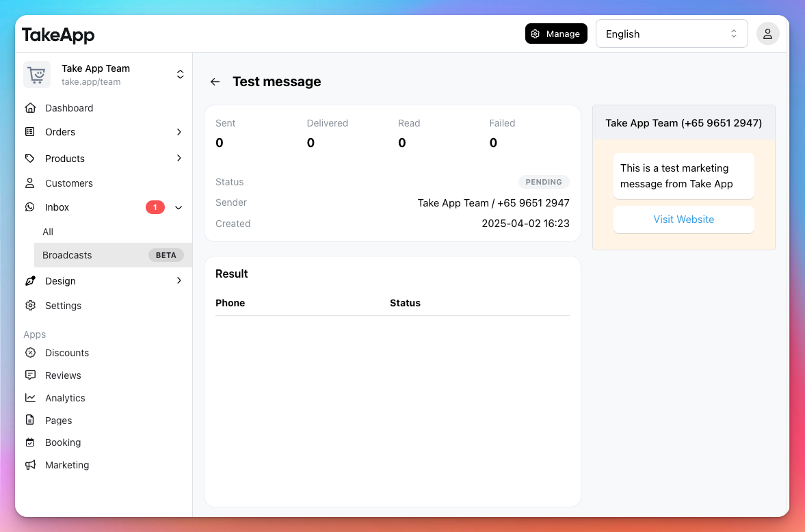805x532 pixels.
Task: Click the Design pen icon
Action: 30,281
